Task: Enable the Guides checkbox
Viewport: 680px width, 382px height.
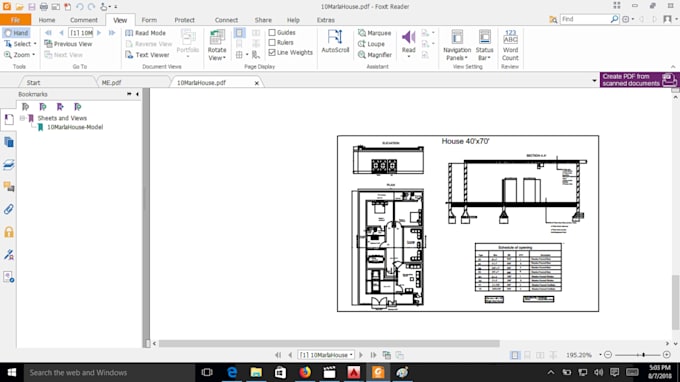Action: point(272,33)
